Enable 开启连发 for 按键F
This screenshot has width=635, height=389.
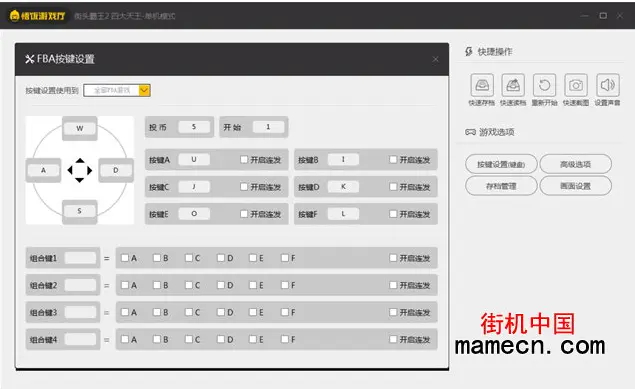[393, 214]
